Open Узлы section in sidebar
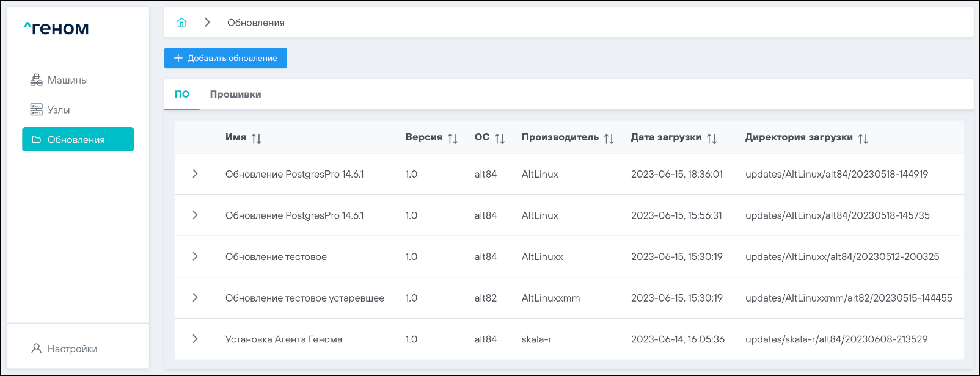This screenshot has height=376, width=980. (59, 110)
